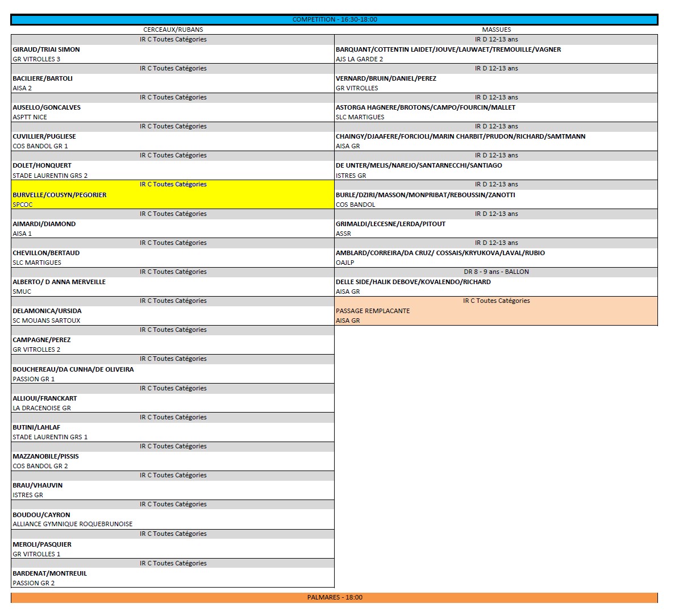
Task: Click the "IR D 12-13 ans" heading above GRIMALDI
Action: tap(496, 214)
